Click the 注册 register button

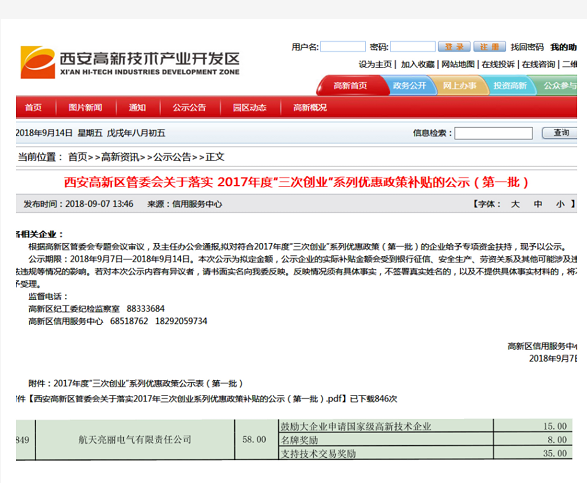point(490,47)
